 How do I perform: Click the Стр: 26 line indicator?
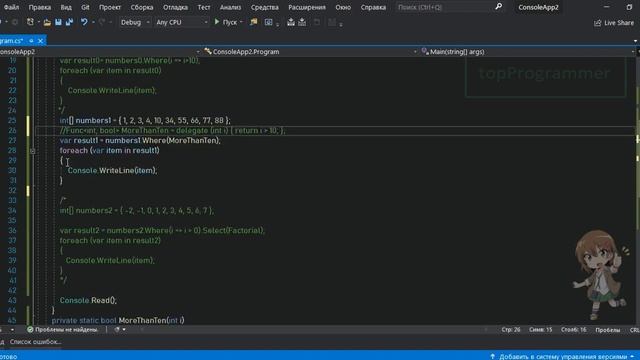coord(511,330)
